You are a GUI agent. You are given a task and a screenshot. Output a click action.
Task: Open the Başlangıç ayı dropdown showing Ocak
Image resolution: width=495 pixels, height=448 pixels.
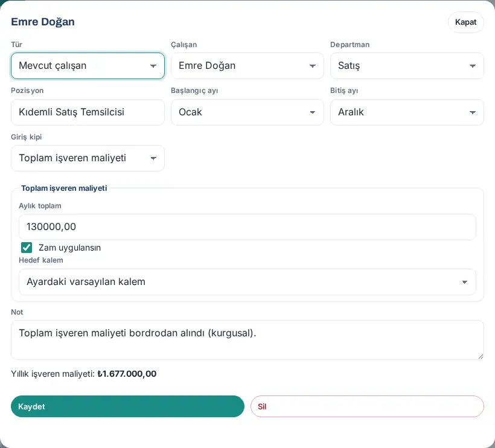pyautogui.click(x=247, y=112)
